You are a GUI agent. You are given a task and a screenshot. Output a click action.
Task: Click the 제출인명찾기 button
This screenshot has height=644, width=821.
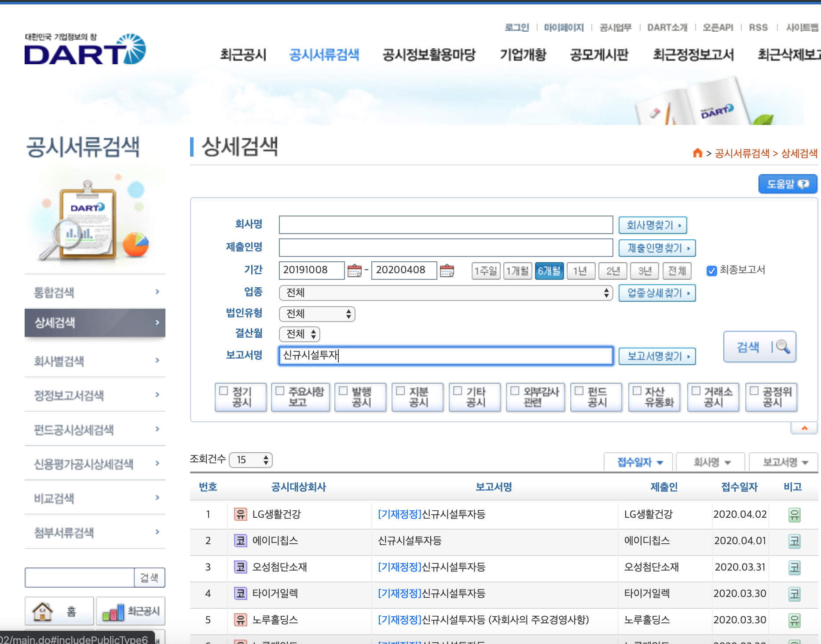point(657,248)
